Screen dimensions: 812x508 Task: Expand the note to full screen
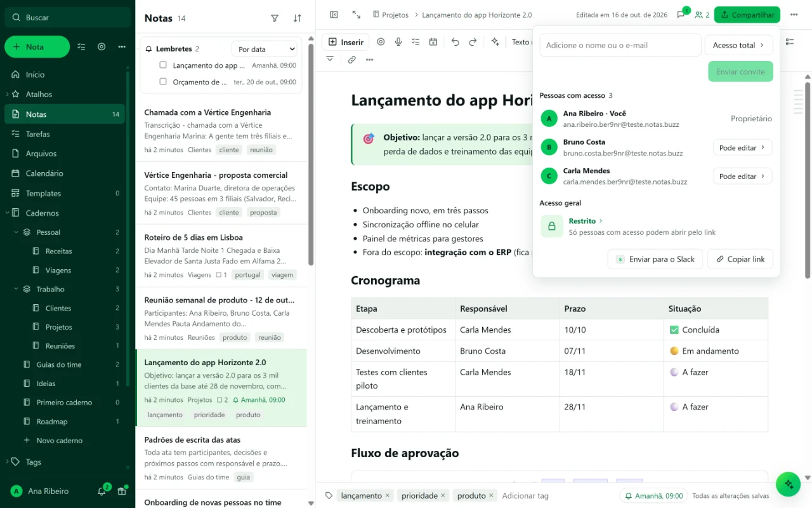pyautogui.click(x=357, y=15)
